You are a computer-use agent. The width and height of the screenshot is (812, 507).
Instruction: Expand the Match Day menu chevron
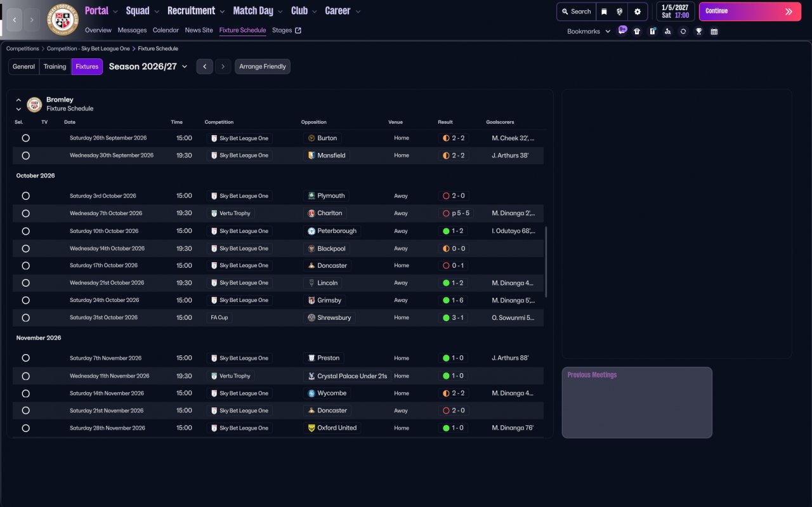[280, 11]
